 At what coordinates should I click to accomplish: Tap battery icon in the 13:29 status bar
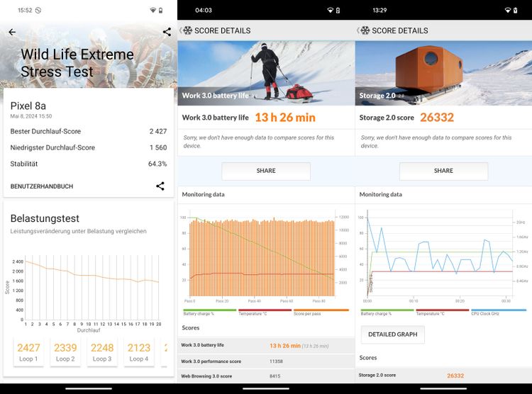(515, 11)
